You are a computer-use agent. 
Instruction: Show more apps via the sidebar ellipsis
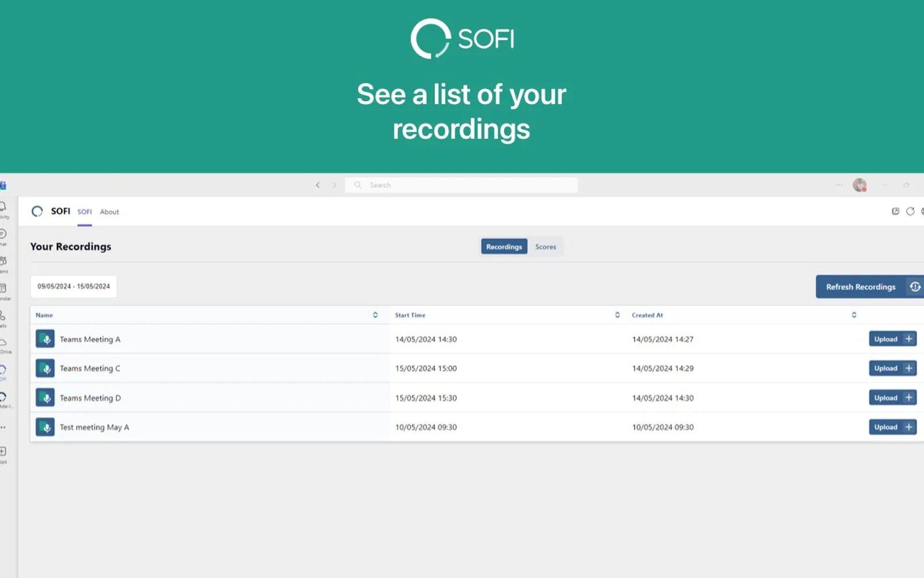(3, 428)
